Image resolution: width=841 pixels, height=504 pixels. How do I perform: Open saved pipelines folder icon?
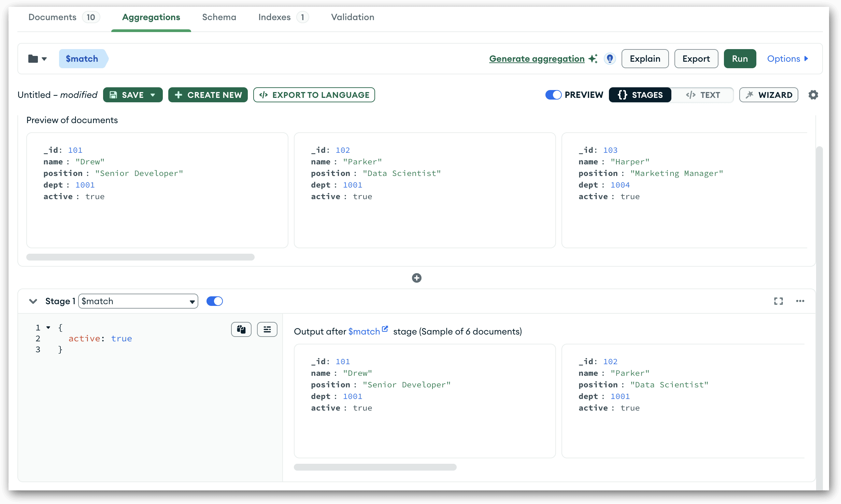click(x=33, y=59)
